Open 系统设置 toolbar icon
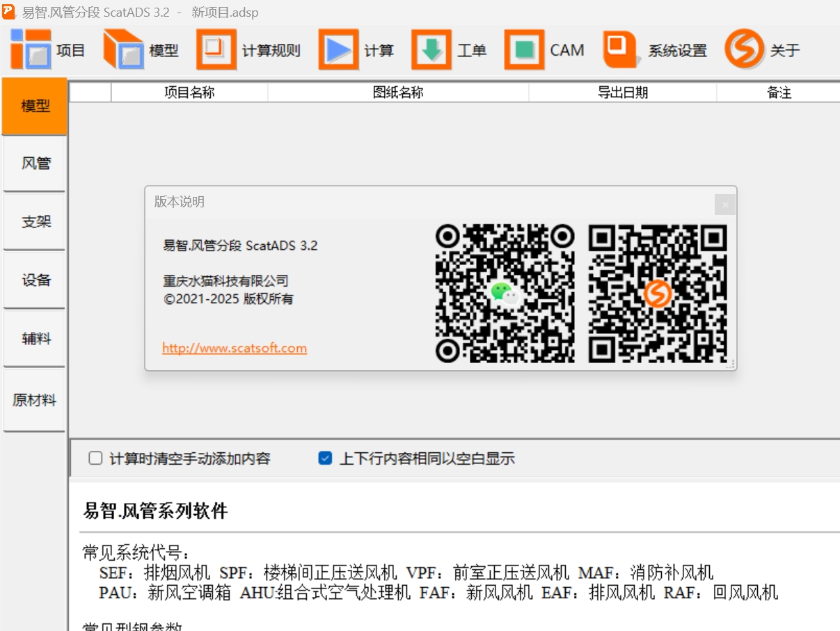This screenshot has width=840, height=631. tap(621, 50)
